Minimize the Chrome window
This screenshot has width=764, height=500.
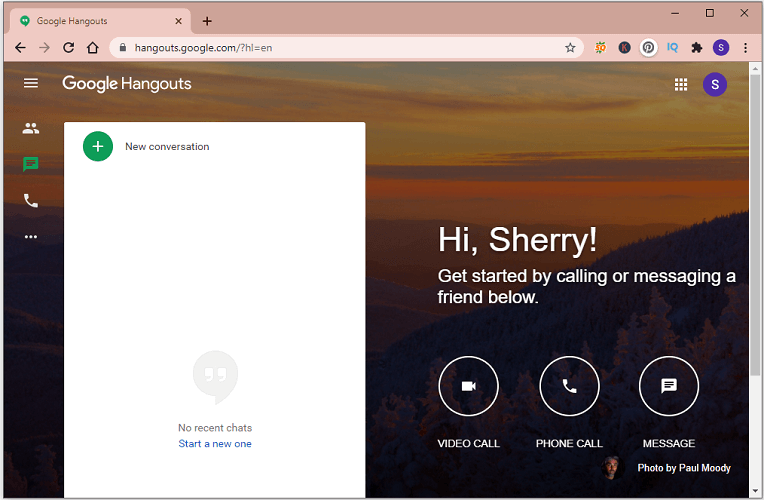point(675,13)
